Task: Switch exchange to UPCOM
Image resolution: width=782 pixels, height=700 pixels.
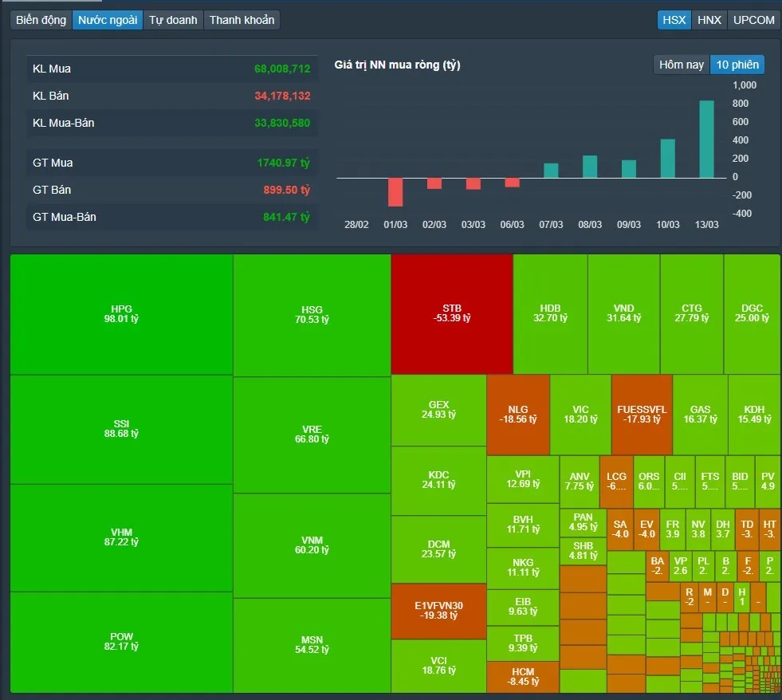Action: pos(753,20)
